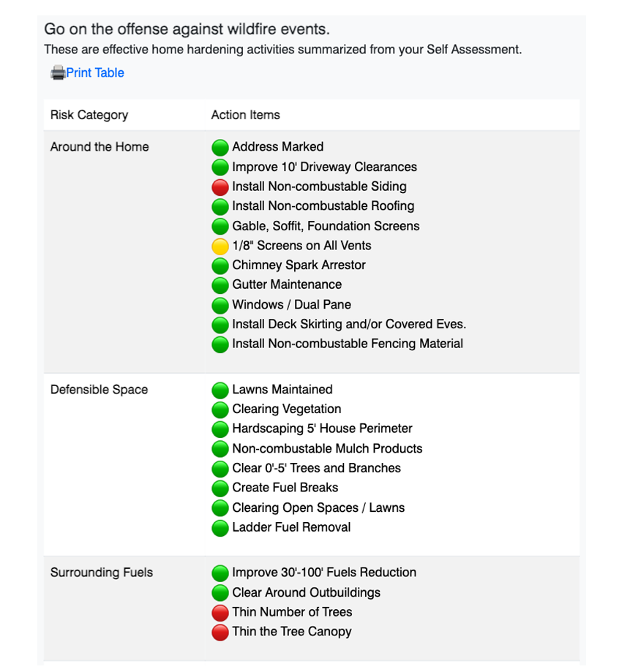
Task: Select the Windows / Dual Pane action item text
Action: click(x=291, y=305)
